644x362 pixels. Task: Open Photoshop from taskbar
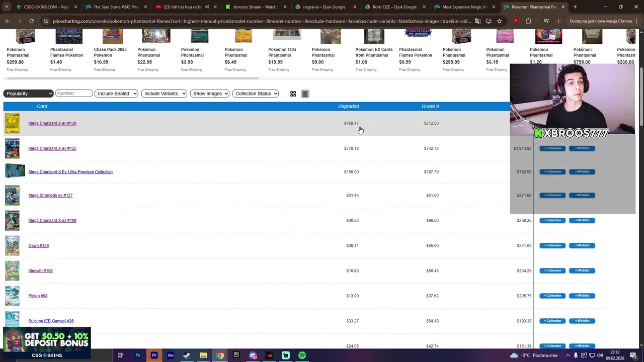tap(137, 355)
